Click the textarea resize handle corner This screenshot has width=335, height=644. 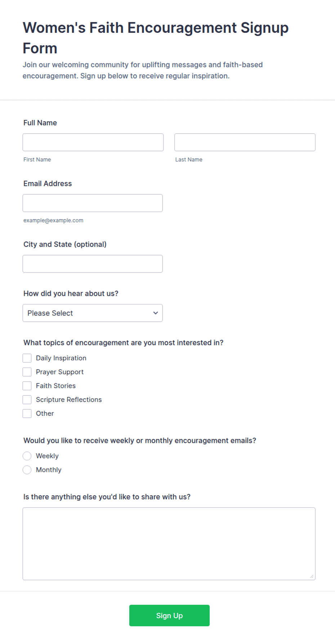(x=312, y=577)
